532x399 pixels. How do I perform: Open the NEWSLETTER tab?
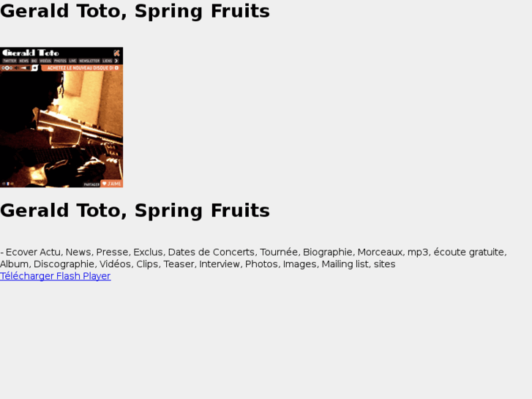tap(89, 61)
